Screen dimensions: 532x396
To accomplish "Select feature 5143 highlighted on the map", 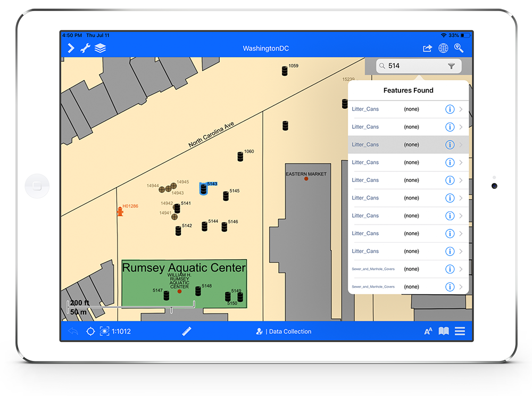I will point(204,187).
